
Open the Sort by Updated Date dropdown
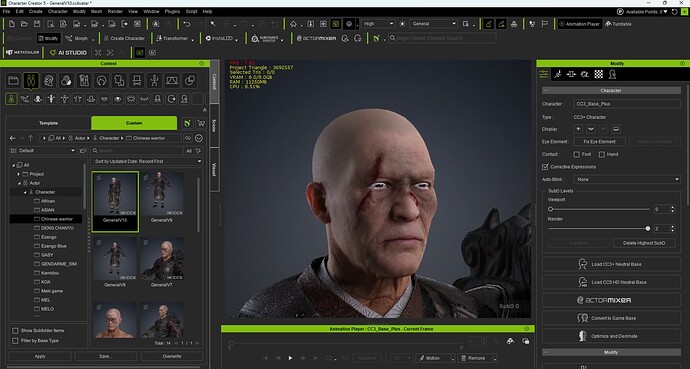[x=147, y=161]
